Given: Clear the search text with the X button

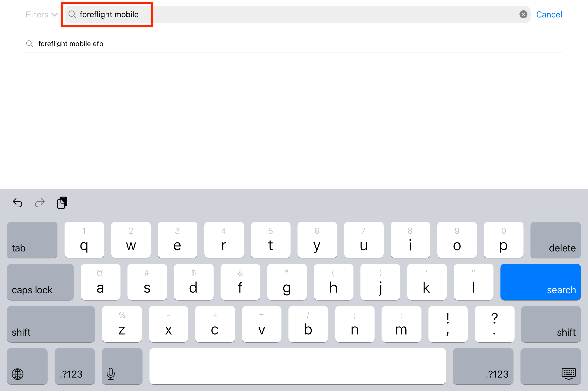Looking at the screenshot, I should pyautogui.click(x=523, y=14).
